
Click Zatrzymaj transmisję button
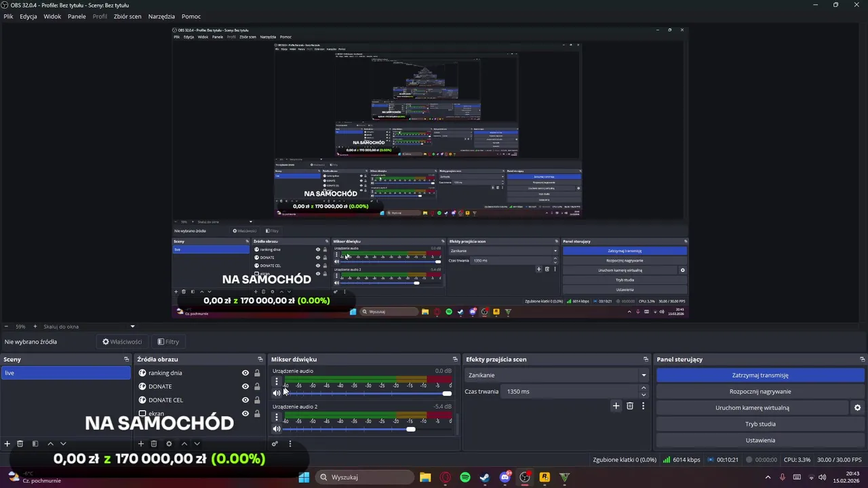pyautogui.click(x=760, y=375)
